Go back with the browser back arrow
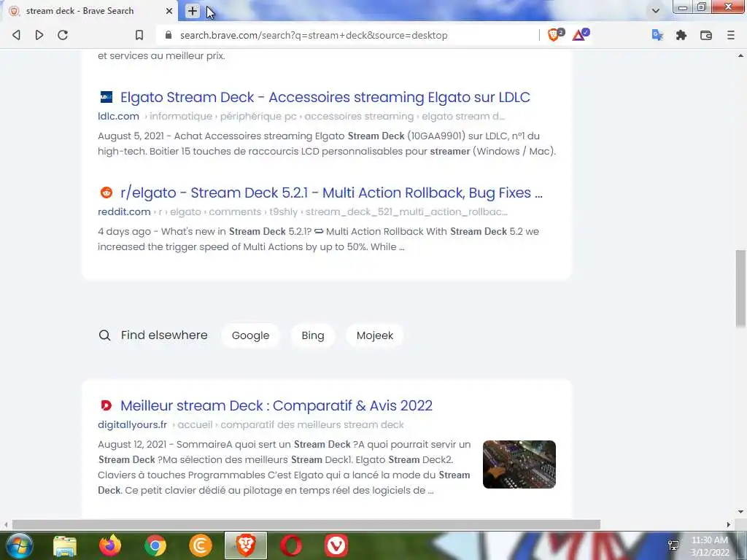 click(x=16, y=35)
